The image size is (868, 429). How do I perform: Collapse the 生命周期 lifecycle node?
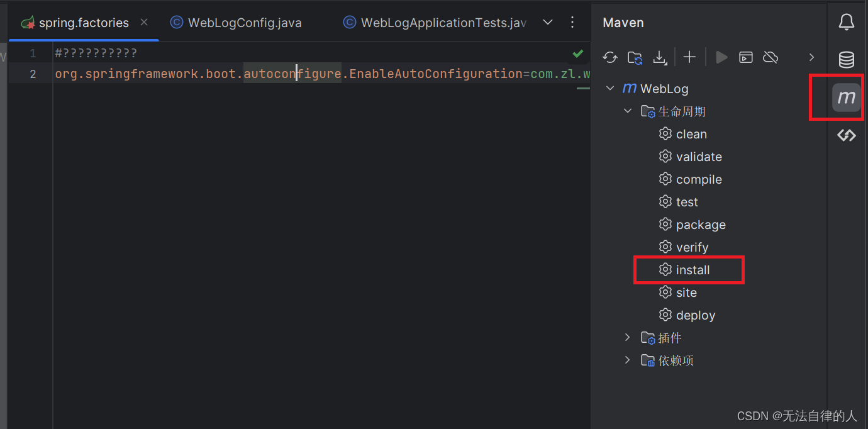click(627, 111)
